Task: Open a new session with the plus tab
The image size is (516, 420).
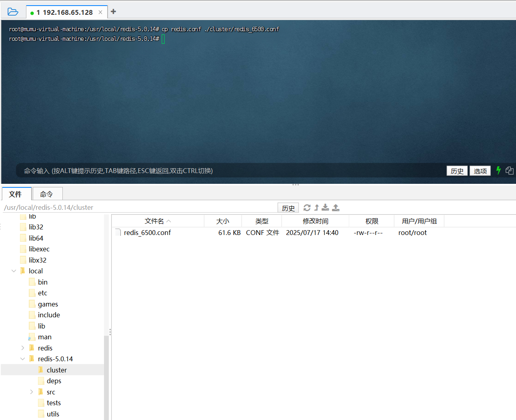Action: (113, 12)
